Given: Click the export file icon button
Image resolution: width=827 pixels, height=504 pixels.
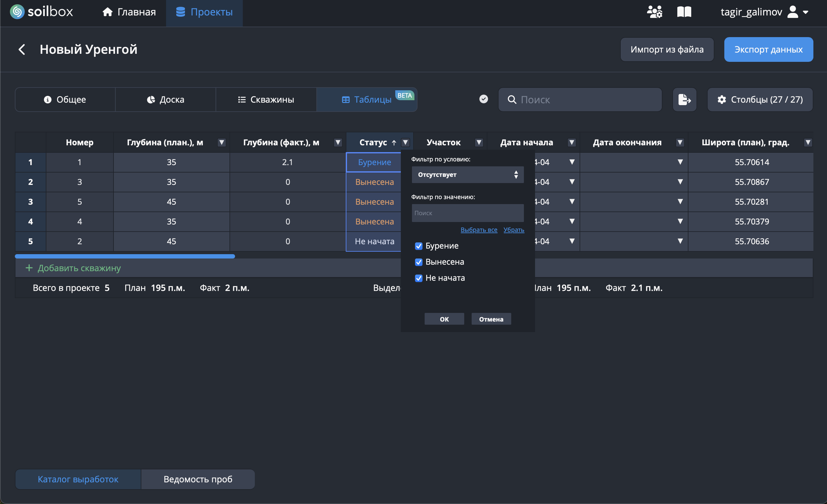Looking at the screenshot, I should click(684, 99).
